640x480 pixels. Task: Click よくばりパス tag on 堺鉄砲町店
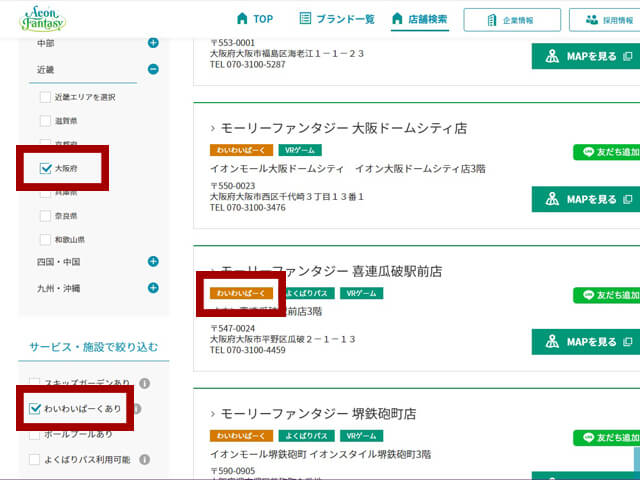307,436
